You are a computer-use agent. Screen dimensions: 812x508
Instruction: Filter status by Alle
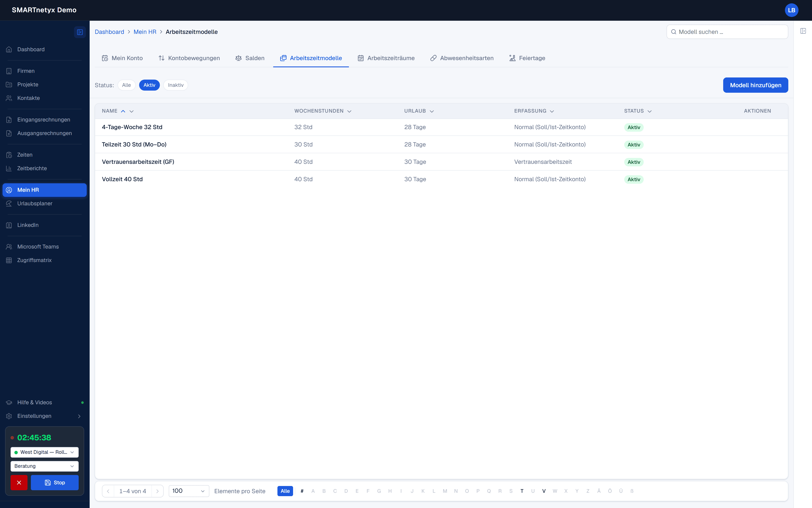tap(126, 85)
